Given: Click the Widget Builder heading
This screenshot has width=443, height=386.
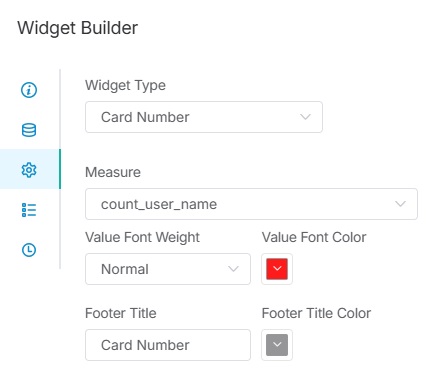Looking at the screenshot, I should (x=77, y=28).
